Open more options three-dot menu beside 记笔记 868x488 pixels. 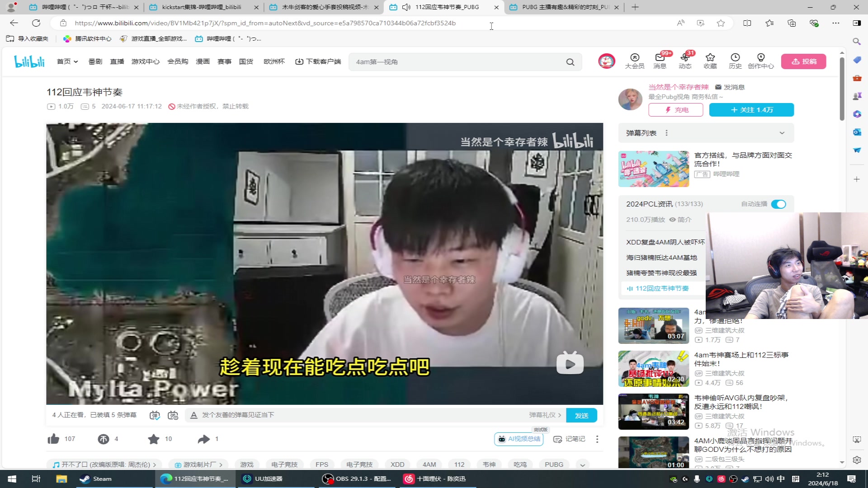pyautogui.click(x=597, y=439)
